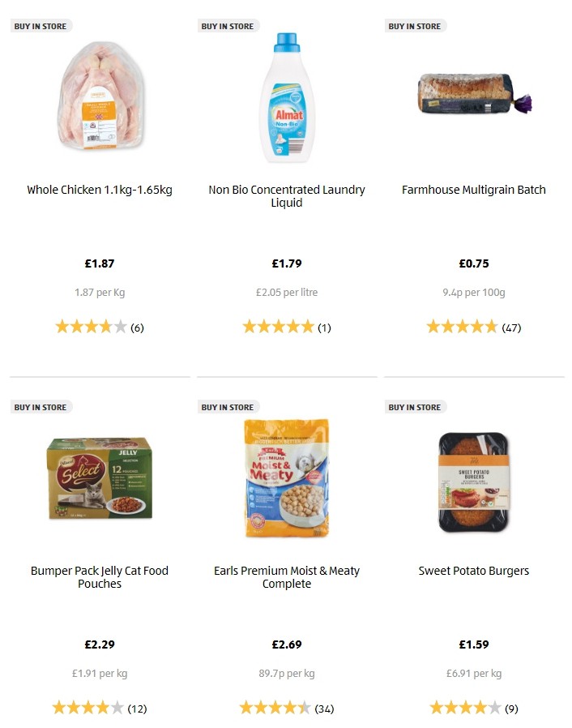Open the Sweet Potato Burgers product name link
572x728 pixels.
[x=473, y=571]
